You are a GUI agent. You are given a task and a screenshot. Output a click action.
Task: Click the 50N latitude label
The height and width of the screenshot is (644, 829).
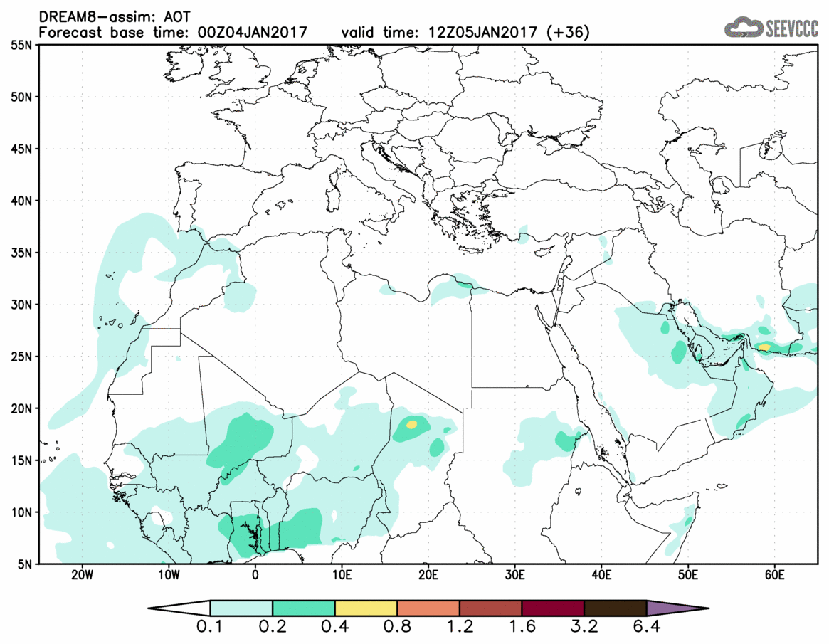[x=21, y=97]
